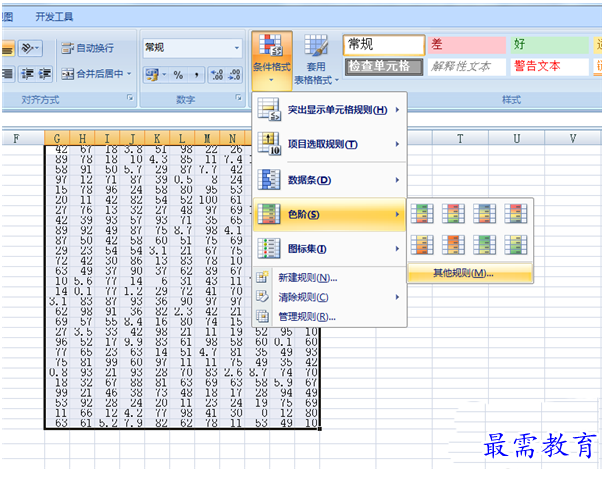The height and width of the screenshot is (477, 605).
Task: Choose blue-yellow-red color scale preset
Action: coord(485,214)
